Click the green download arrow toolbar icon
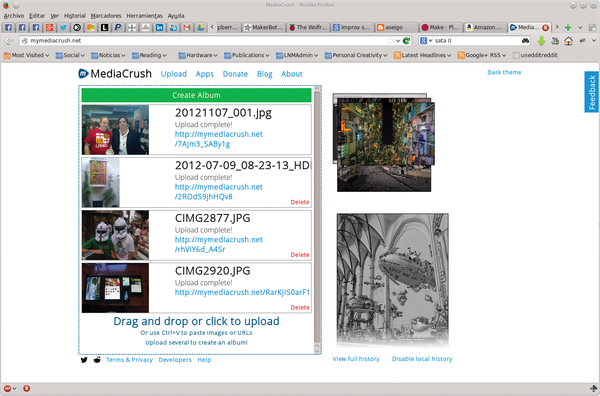Screen dimensions: 600x396 click(541, 41)
